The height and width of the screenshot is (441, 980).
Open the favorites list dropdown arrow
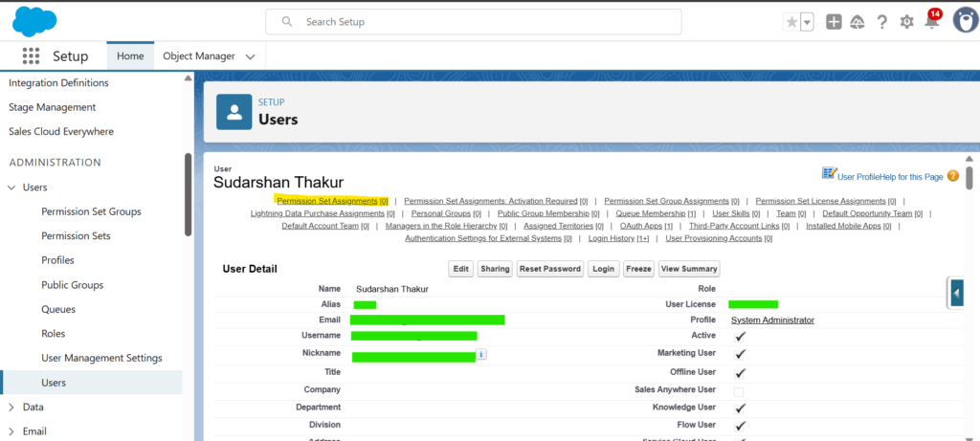tap(807, 22)
